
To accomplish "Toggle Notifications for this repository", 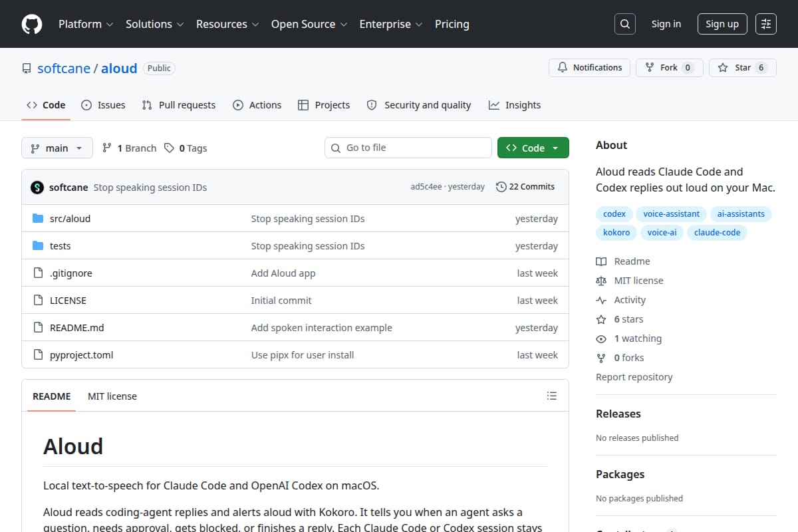I will point(589,68).
